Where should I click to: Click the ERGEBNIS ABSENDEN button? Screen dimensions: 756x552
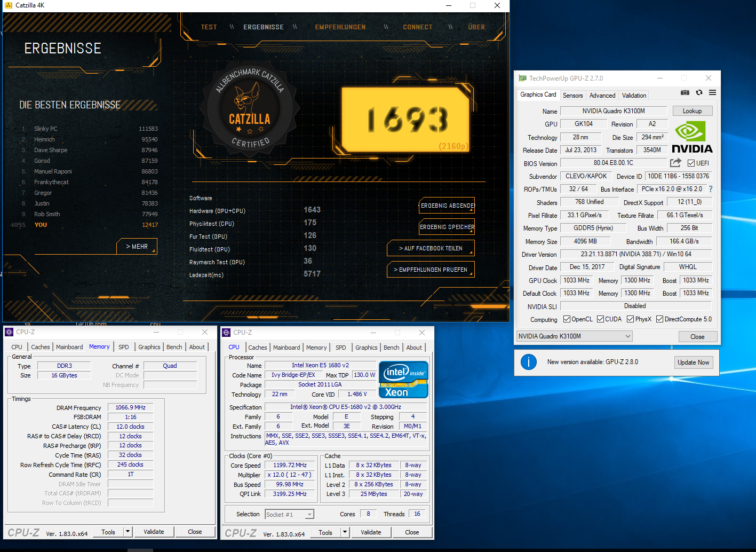[x=447, y=206]
